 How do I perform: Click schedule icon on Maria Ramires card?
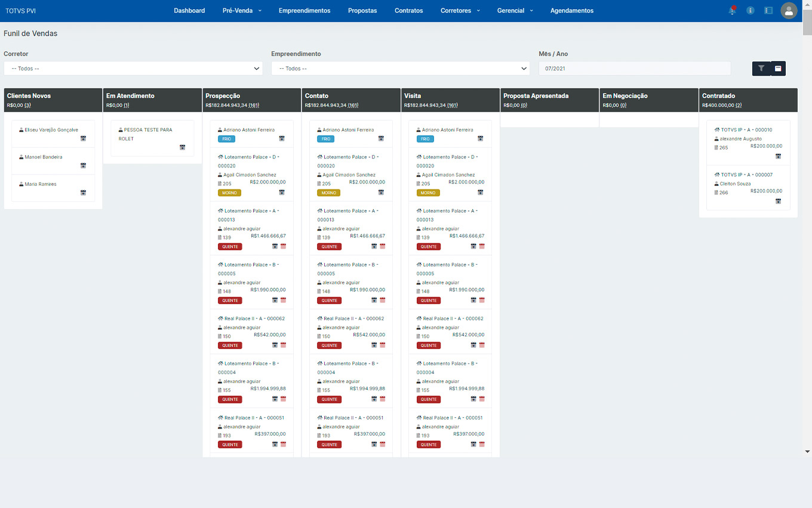tap(83, 193)
